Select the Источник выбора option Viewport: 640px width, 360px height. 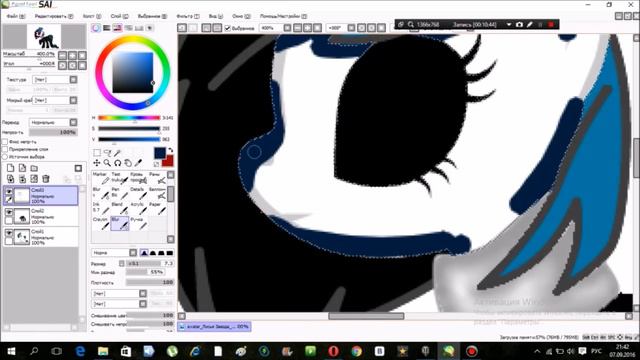coord(5,157)
